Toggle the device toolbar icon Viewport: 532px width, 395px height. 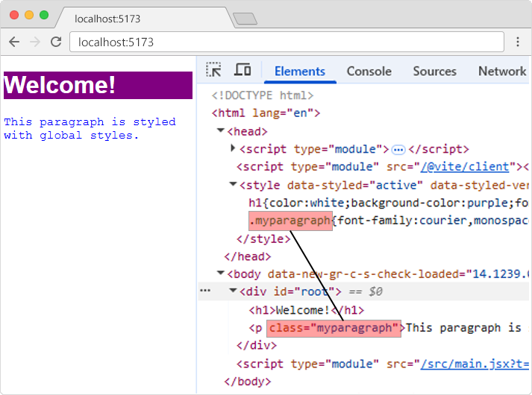click(x=242, y=70)
